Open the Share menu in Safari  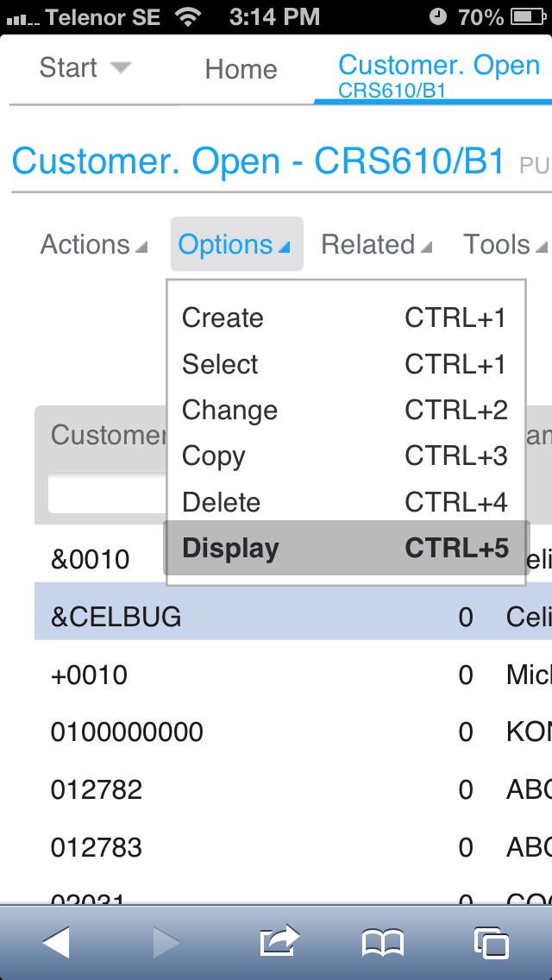pyautogui.click(x=278, y=943)
